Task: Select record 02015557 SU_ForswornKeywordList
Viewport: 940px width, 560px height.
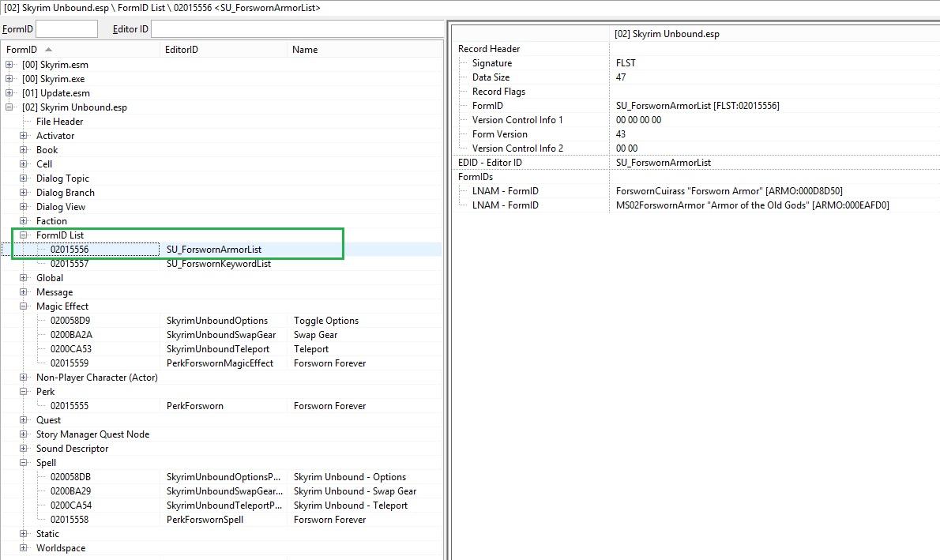Action: pyautogui.click(x=221, y=264)
